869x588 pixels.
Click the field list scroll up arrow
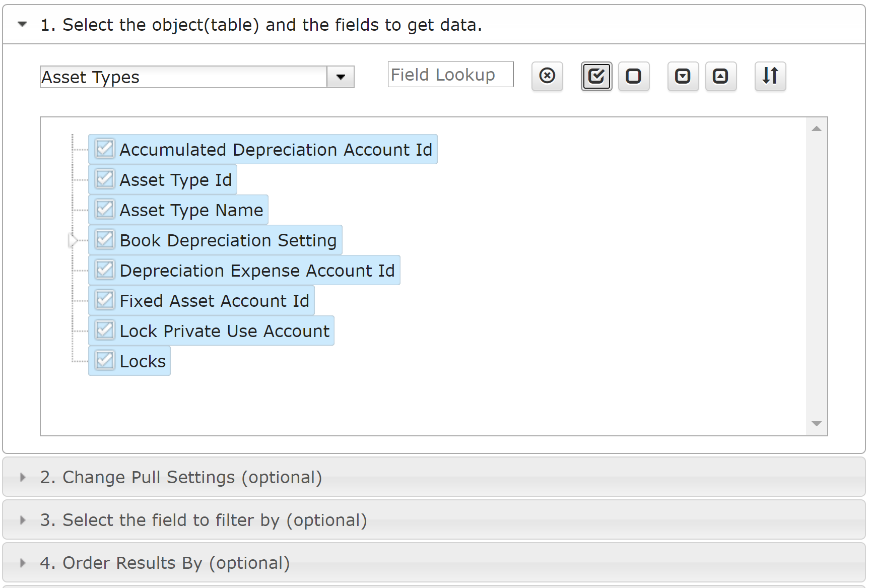coord(817,129)
